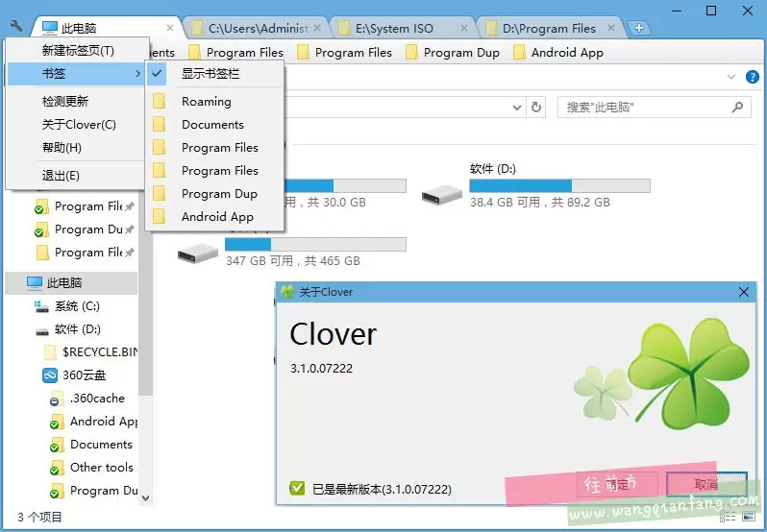The image size is (767, 532).
Task: Select 此电脑 in the navigation tree
Action: click(71, 283)
